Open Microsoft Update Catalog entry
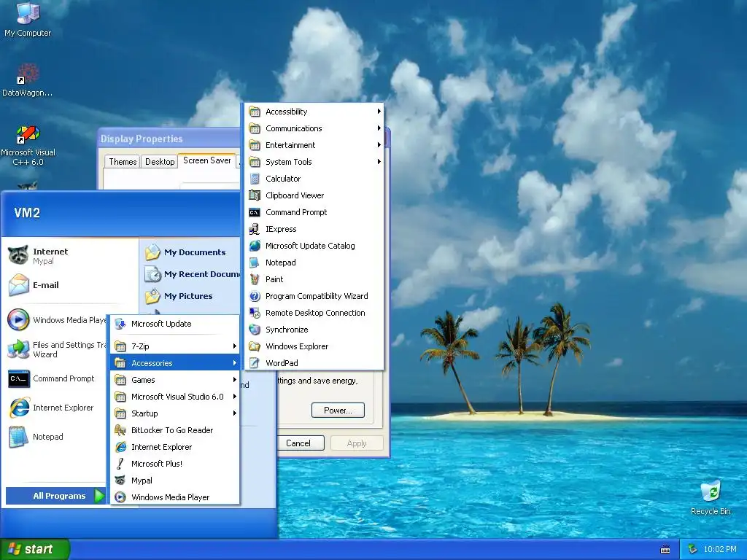Image resolution: width=747 pixels, height=560 pixels. click(314, 246)
